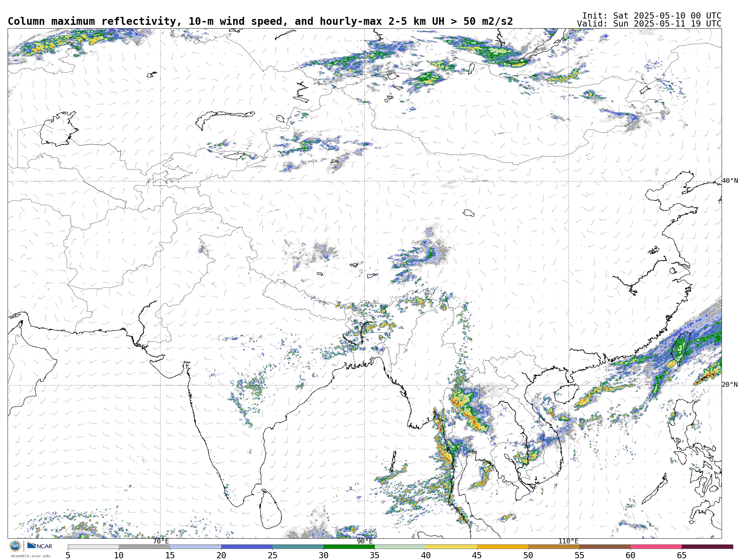744x560 pixels.
Task: Click the 20°N latitude label
Action: (730, 385)
